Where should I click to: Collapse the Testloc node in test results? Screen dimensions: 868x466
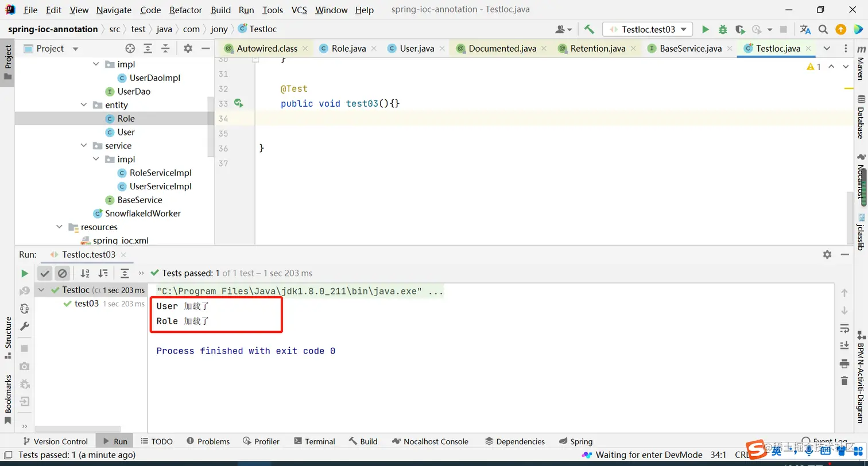41,290
